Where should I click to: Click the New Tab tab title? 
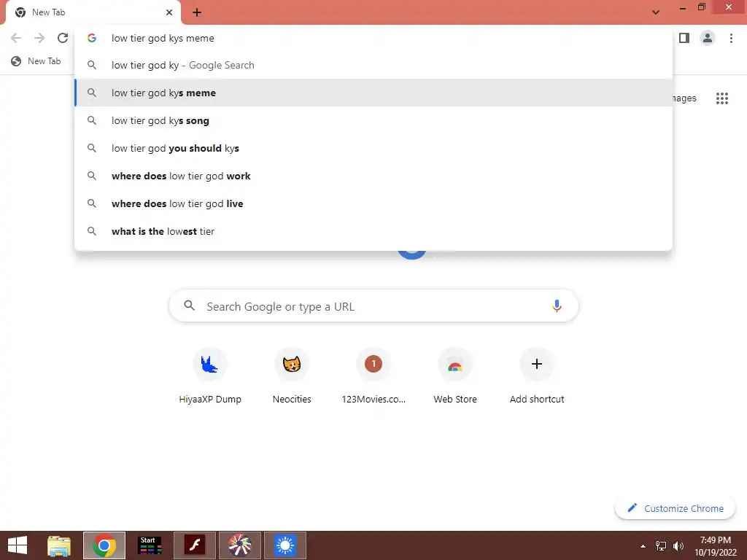click(49, 12)
